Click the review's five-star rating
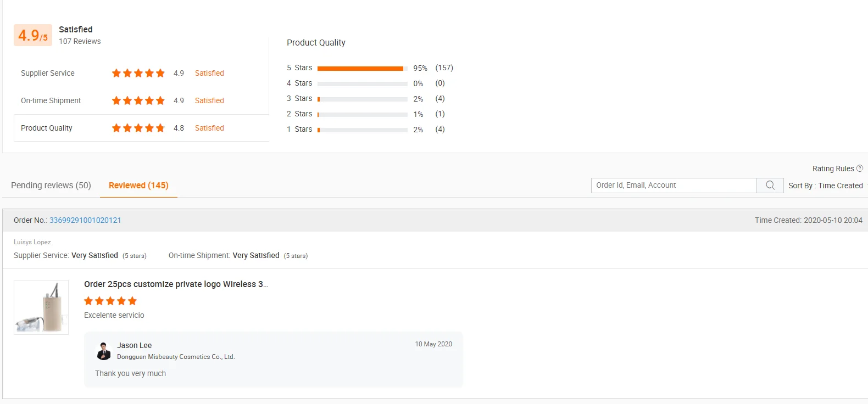The width and height of the screenshot is (868, 404). 110,301
